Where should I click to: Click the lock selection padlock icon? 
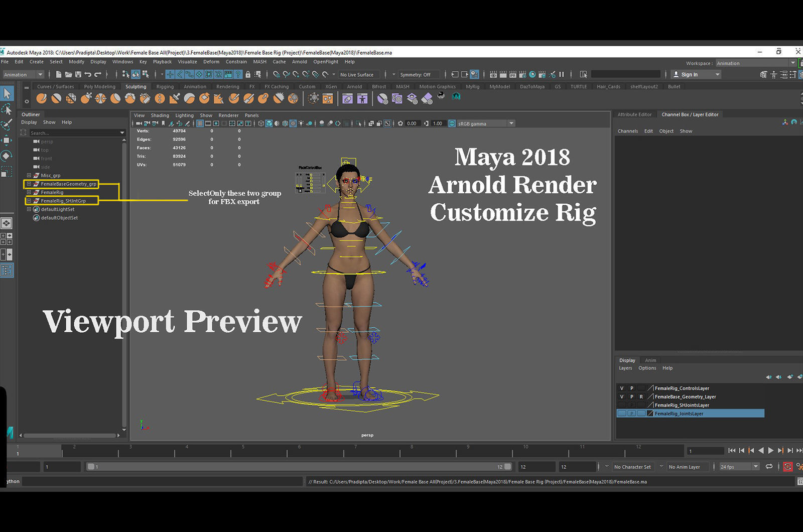coord(248,74)
